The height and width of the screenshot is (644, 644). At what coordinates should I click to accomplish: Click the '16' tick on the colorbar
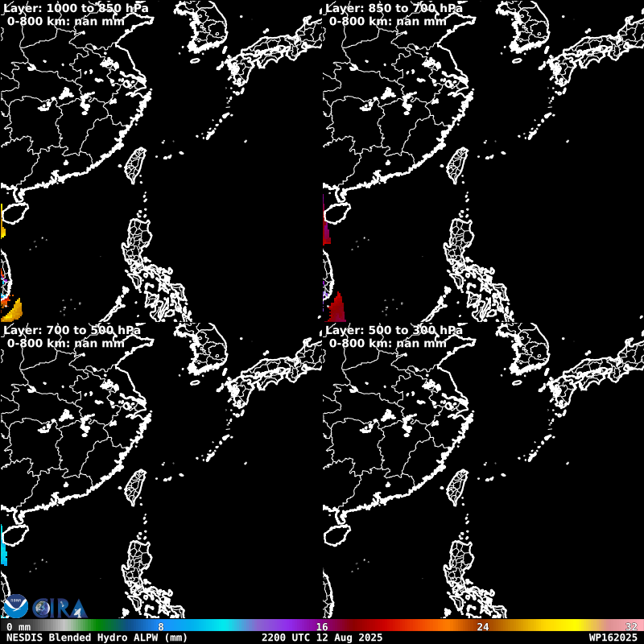click(322, 627)
